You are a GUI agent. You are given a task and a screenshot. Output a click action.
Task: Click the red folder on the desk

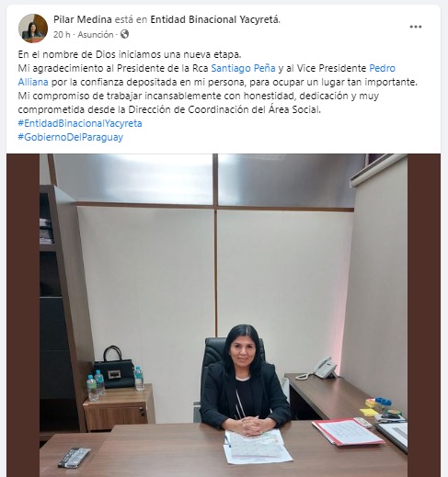348,433
